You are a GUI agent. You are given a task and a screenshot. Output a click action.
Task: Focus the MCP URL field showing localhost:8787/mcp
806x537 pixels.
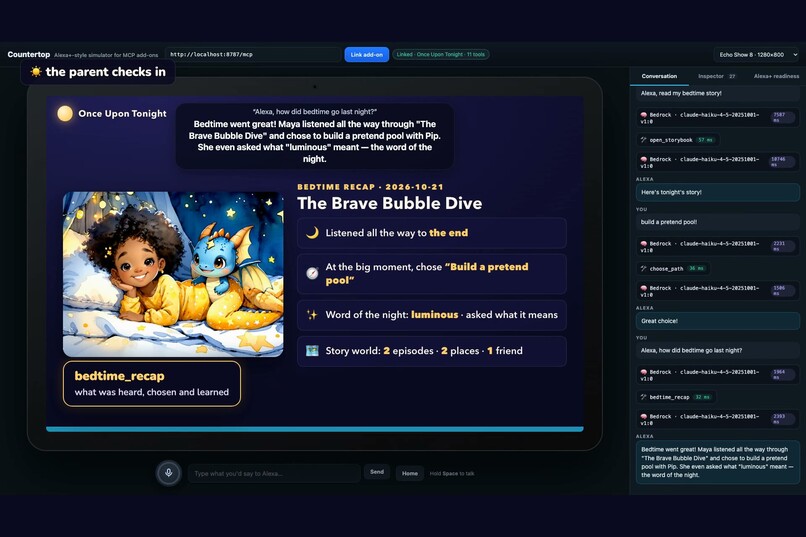(252, 54)
